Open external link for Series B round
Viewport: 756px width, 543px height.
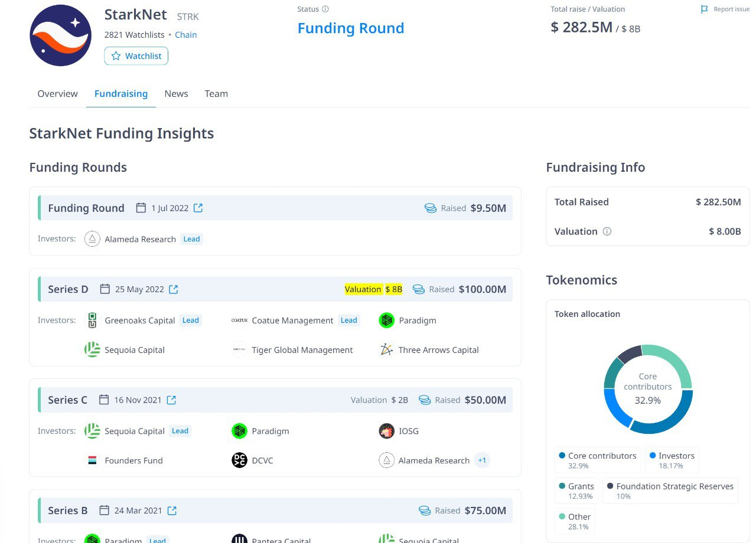point(172,511)
